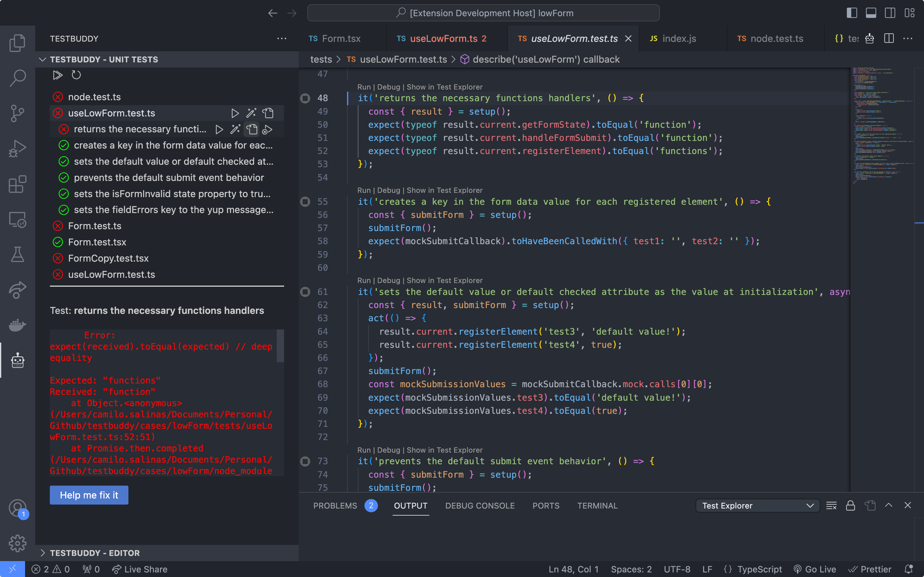Toggle breakpoint marker on line 73
Viewport: 924px width, 577px height.
pos(305,461)
